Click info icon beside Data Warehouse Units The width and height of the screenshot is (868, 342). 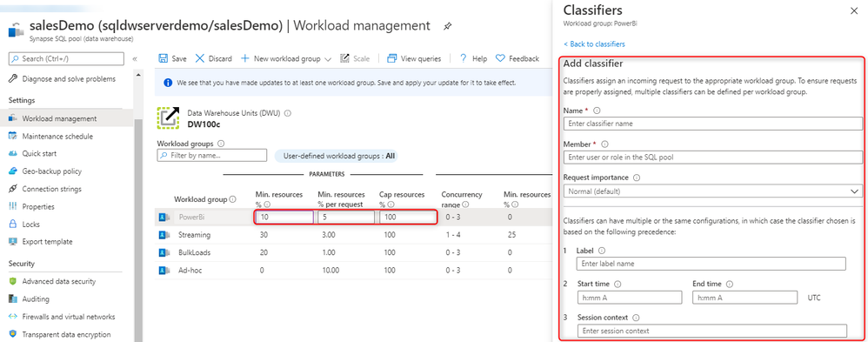[288, 112]
